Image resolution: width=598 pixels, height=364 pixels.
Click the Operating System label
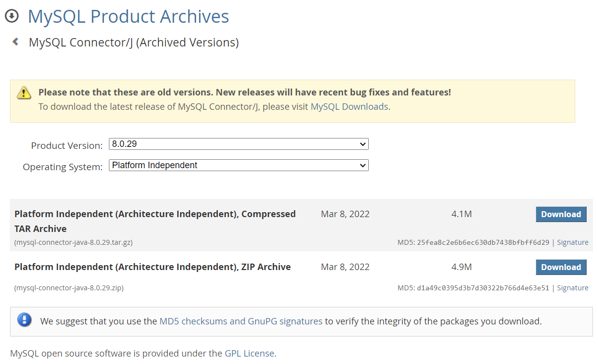tap(63, 167)
